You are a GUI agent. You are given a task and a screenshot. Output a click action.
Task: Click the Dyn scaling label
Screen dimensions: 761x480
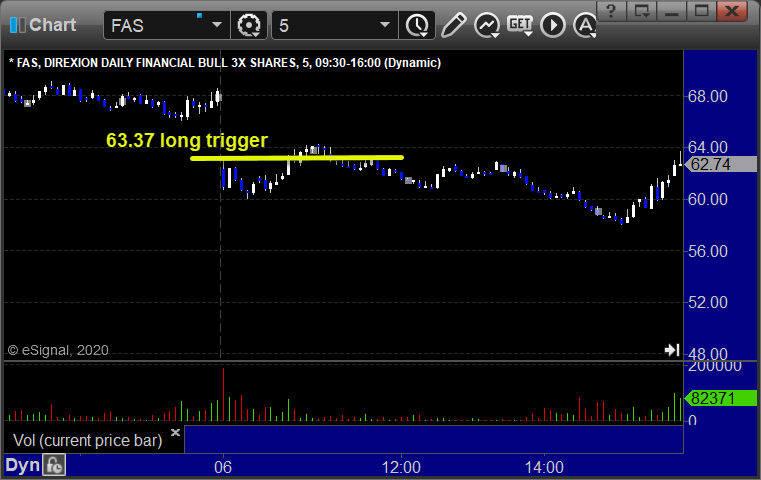coord(22,465)
